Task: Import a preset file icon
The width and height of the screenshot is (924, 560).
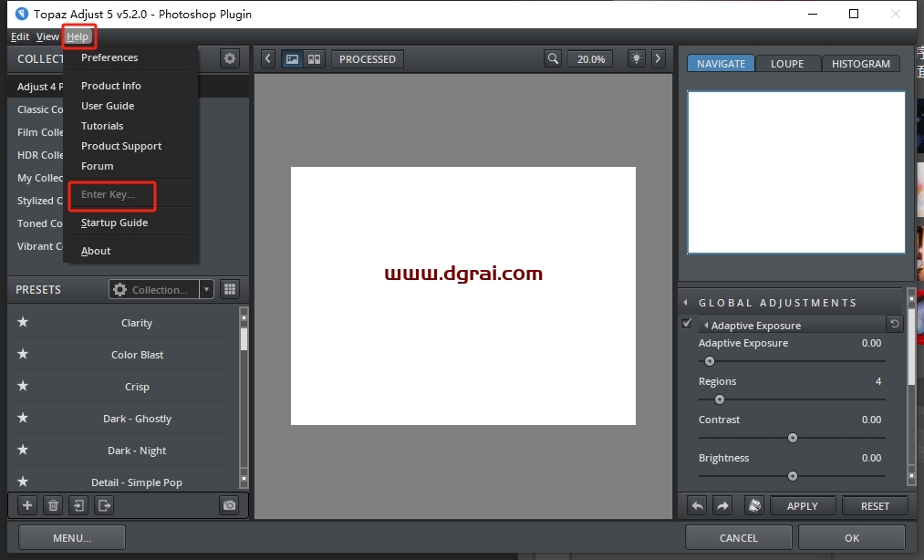Action: [78, 505]
